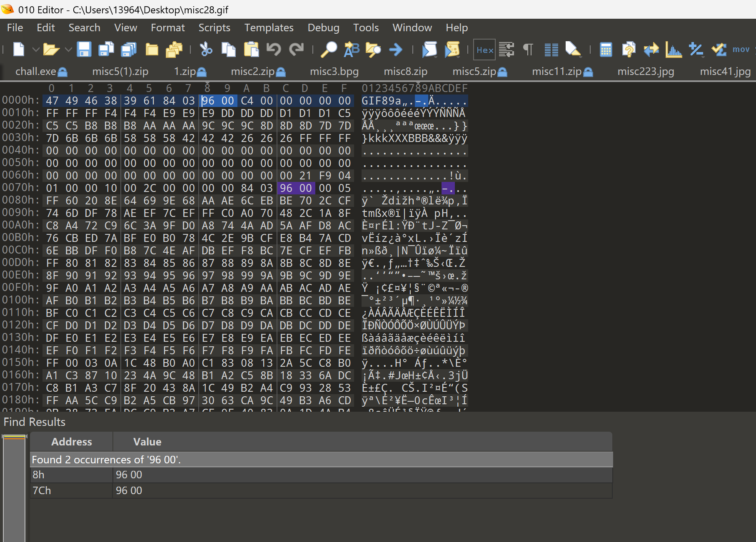This screenshot has width=756, height=542.
Task: Switch to the misc3.bpg tab
Action: [x=334, y=72]
